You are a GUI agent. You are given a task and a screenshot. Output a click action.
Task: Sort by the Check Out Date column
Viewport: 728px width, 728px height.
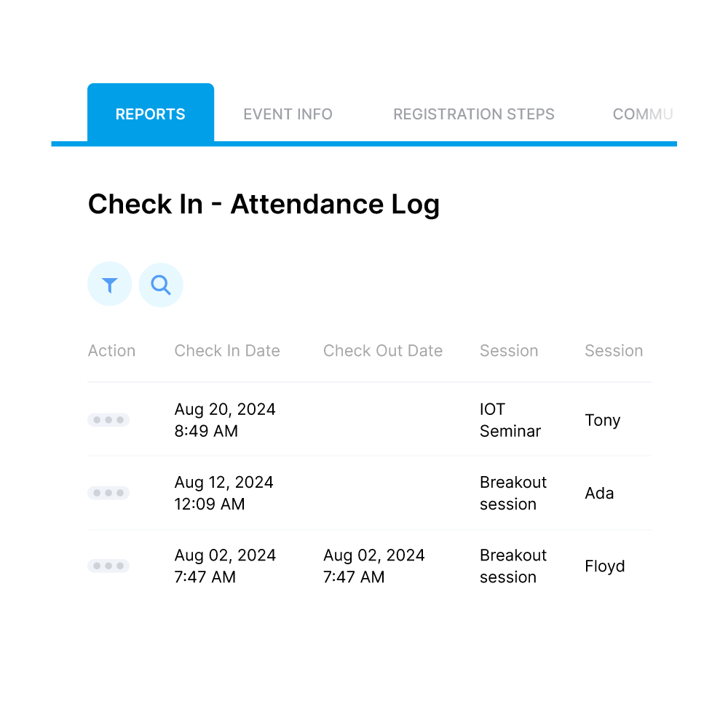coord(382,350)
